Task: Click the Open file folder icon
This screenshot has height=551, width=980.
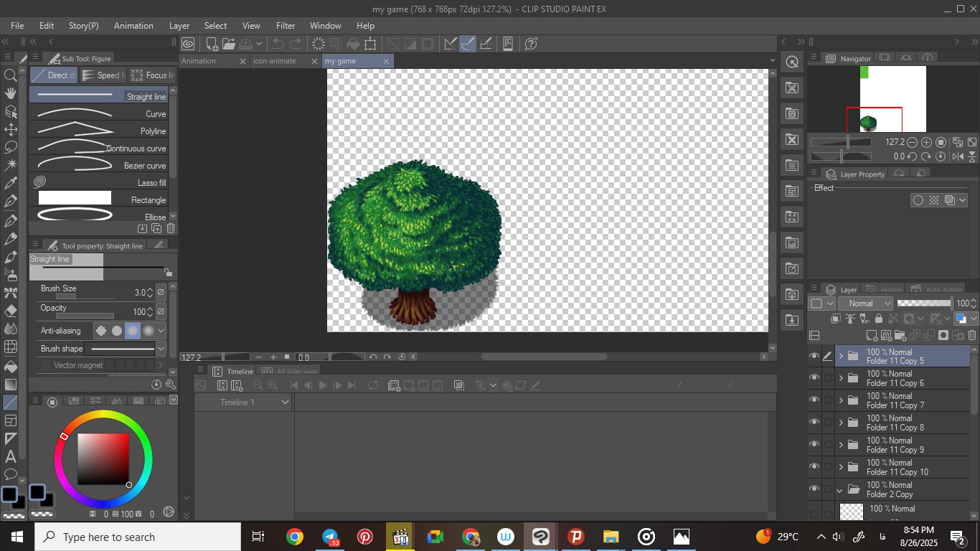Action: [x=229, y=44]
